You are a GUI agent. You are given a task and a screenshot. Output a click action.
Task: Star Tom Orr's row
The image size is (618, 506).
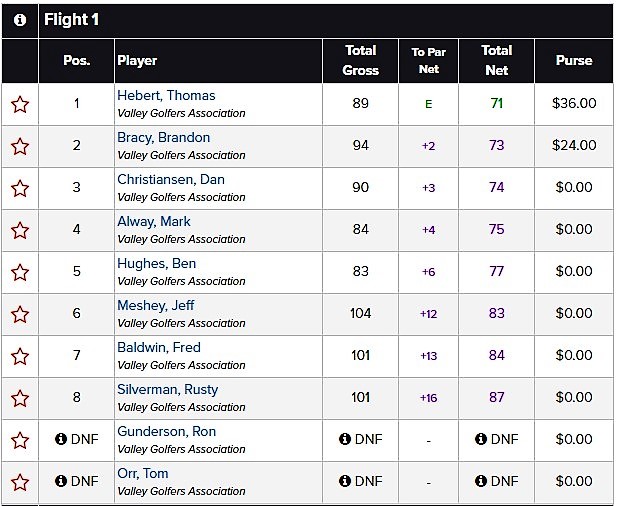tap(19, 482)
